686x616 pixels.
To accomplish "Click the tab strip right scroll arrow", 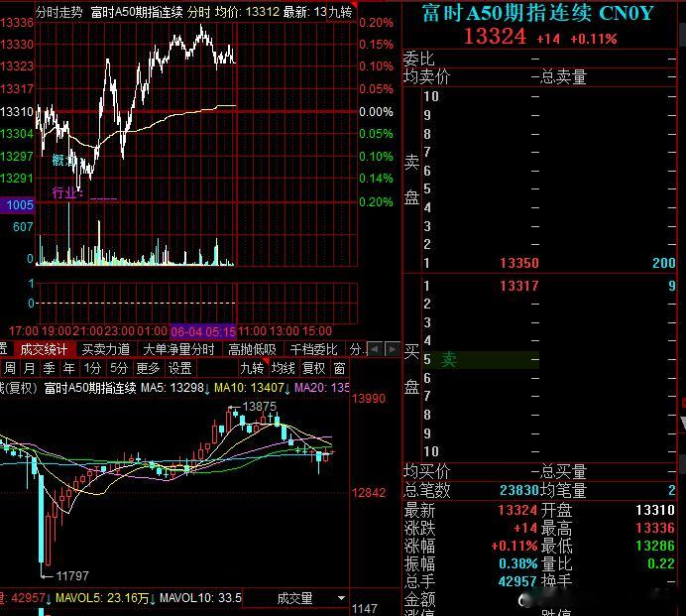I will [392, 349].
